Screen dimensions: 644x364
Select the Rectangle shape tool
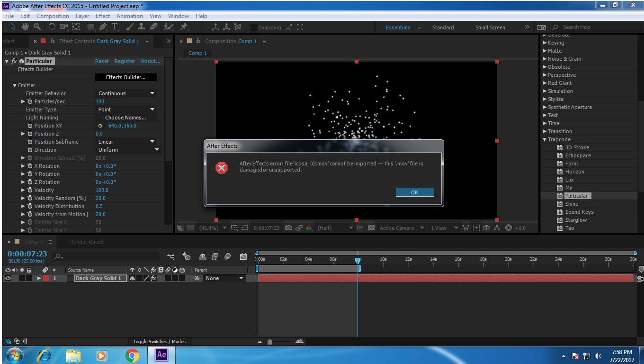pos(91,27)
